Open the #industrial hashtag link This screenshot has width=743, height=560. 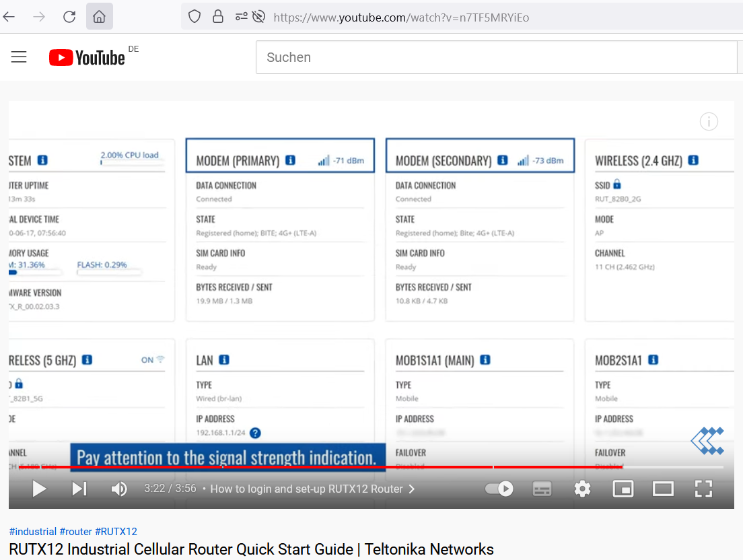point(33,532)
